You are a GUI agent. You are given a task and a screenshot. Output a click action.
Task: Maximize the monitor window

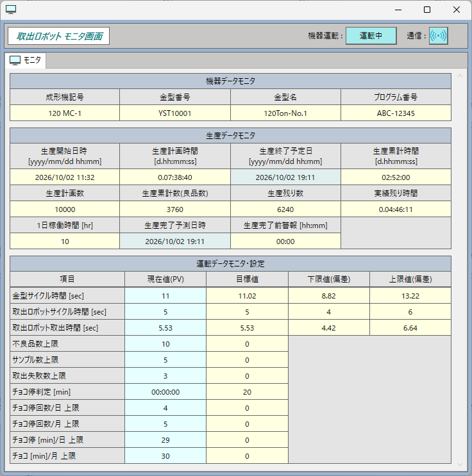click(427, 10)
